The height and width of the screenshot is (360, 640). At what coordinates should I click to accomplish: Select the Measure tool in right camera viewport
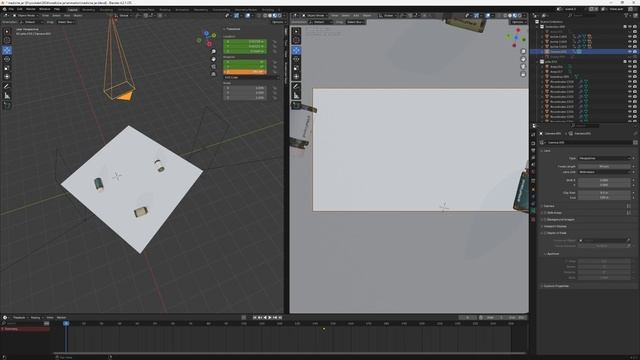click(x=296, y=96)
